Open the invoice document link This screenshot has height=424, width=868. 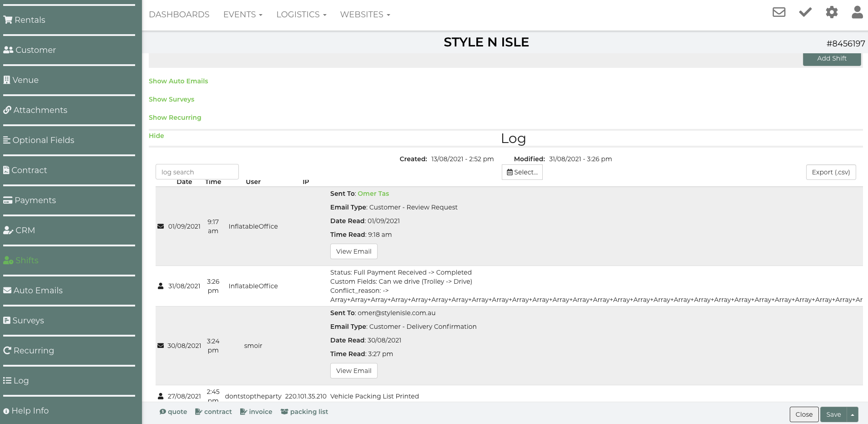click(x=256, y=412)
